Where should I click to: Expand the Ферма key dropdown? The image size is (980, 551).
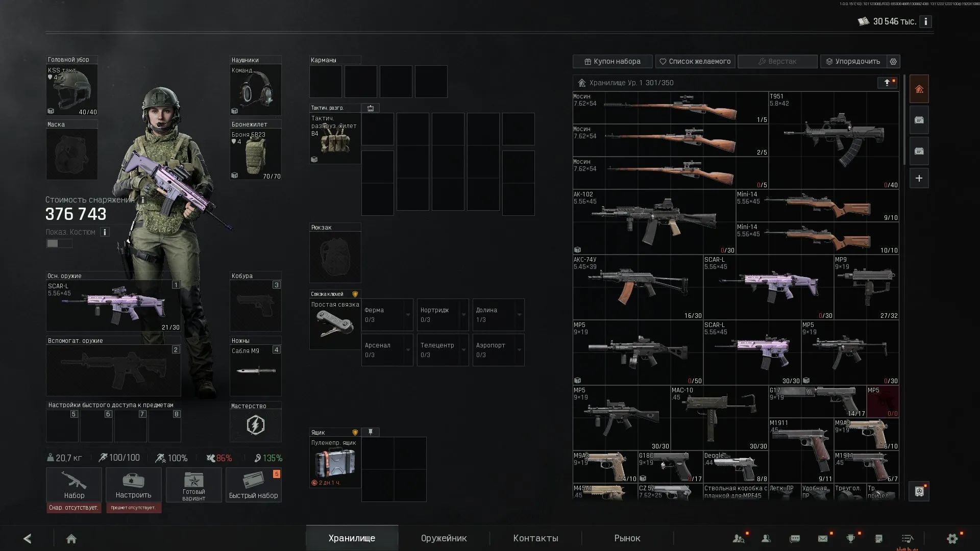pyautogui.click(x=408, y=315)
